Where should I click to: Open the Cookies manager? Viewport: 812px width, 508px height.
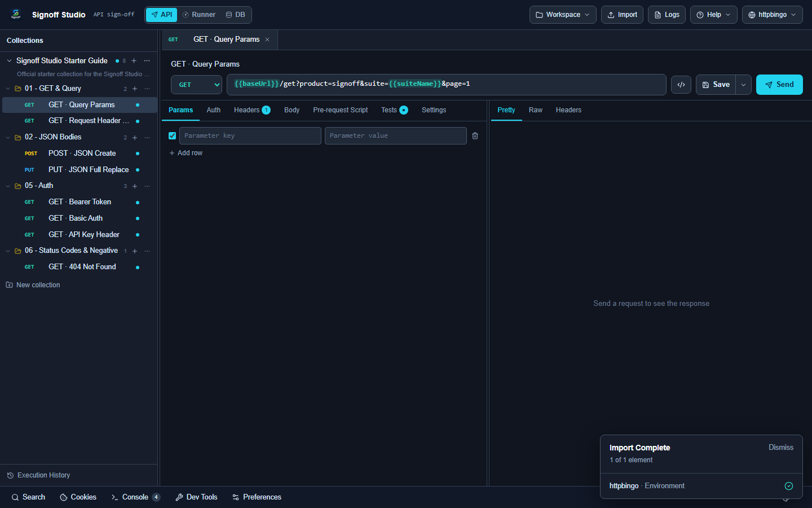(x=78, y=497)
